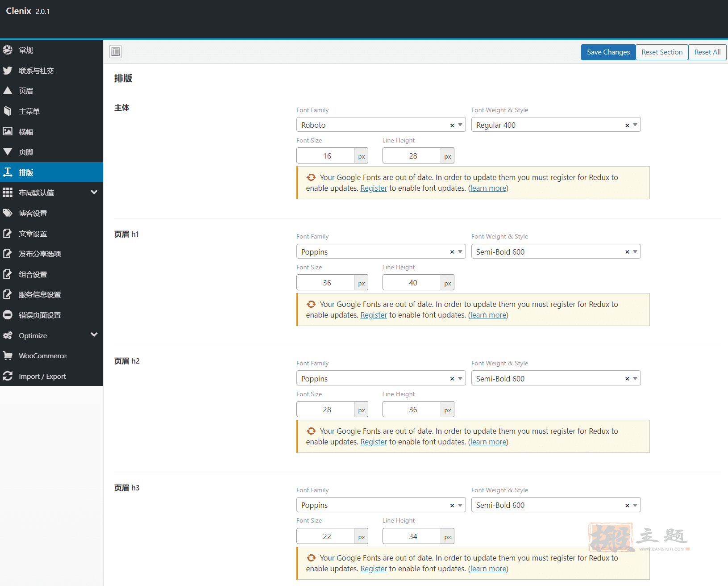Click the Twitter bird icon in the sidebar
This screenshot has width=728, height=586.
pos(8,70)
